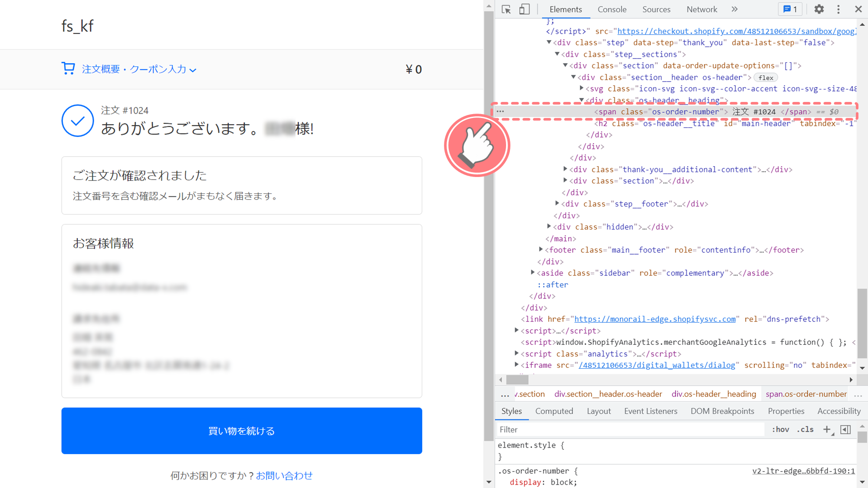This screenshot has width=868, height=488.
Task: Click the Elements panel horizontal scrollbar thumb
Action: (x=517, y=380)
